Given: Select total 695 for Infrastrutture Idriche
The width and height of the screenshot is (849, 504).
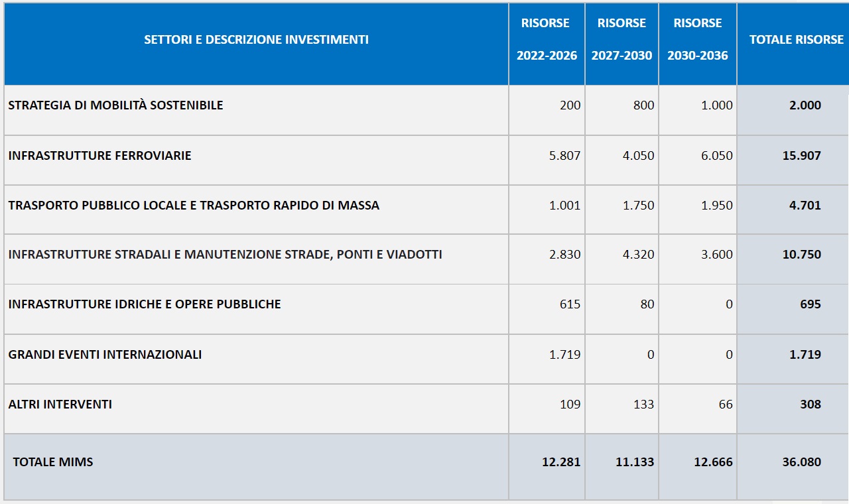Looking at the screenshot, I should [x=811, y=304].
